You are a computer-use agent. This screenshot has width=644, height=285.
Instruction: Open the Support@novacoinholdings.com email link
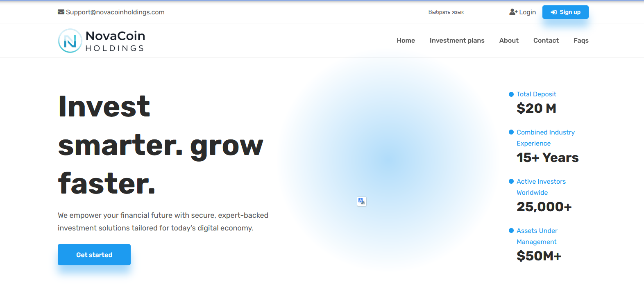(x=115, y=12)
